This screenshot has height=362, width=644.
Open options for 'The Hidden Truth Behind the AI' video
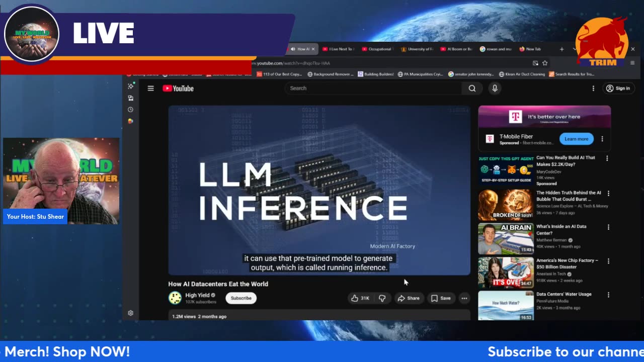[x=608, y=193]
